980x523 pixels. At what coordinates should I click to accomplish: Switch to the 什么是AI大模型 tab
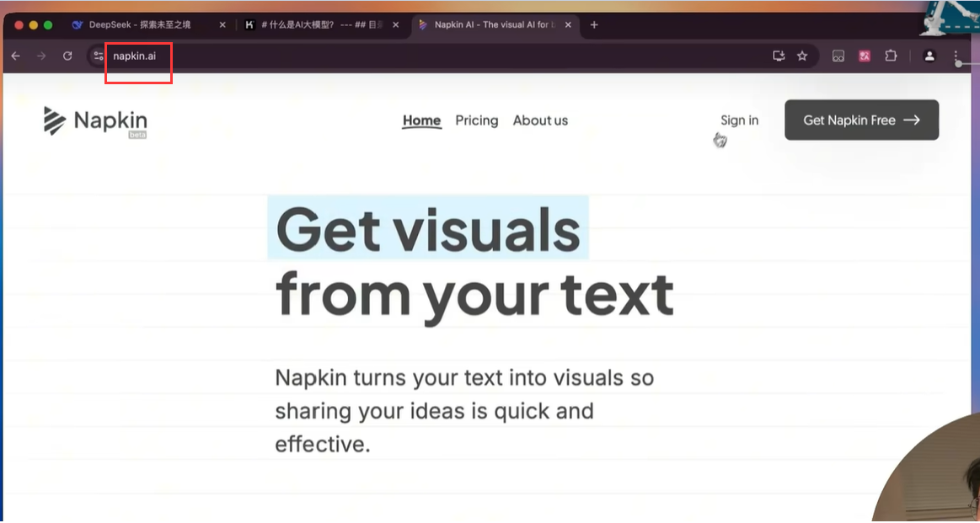[322, 25]
